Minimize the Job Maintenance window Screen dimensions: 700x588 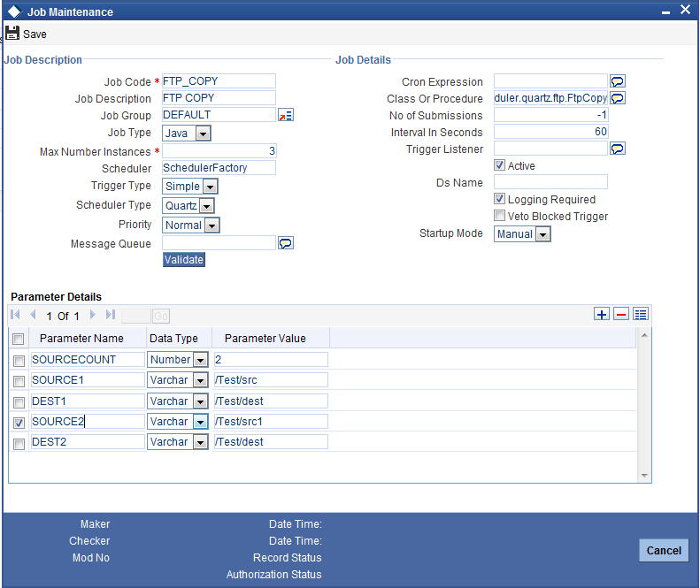(665, 12)
